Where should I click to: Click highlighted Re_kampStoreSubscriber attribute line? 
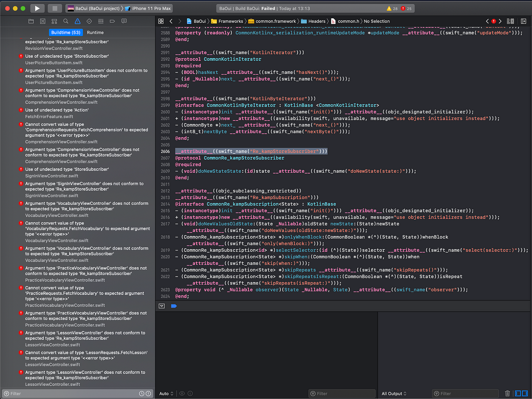click(251, 151)
